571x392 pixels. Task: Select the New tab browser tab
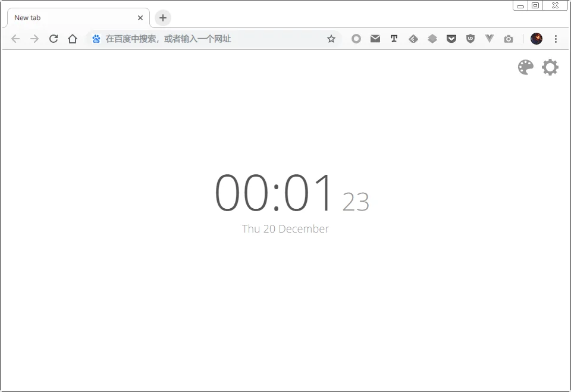pos(71,18)
